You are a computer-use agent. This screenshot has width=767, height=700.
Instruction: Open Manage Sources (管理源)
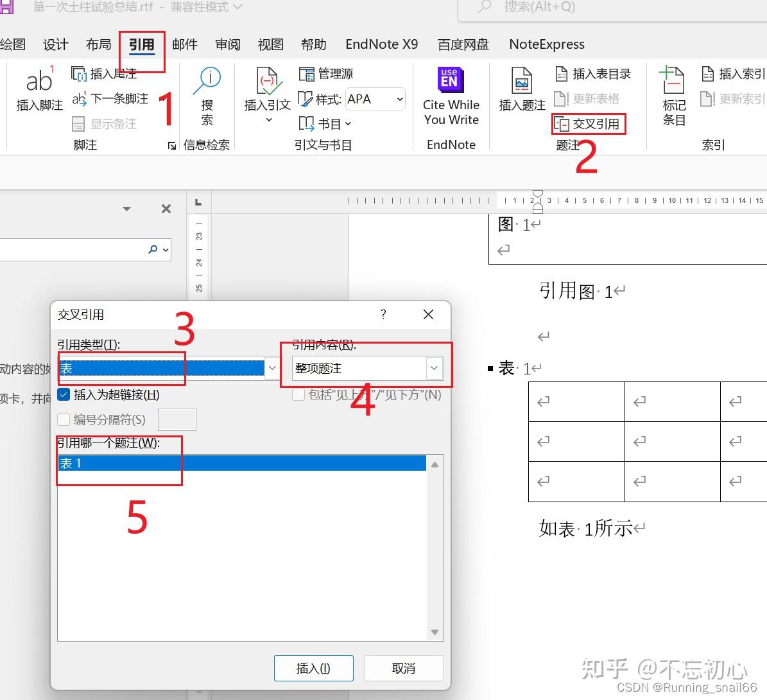tap(326, 73)
